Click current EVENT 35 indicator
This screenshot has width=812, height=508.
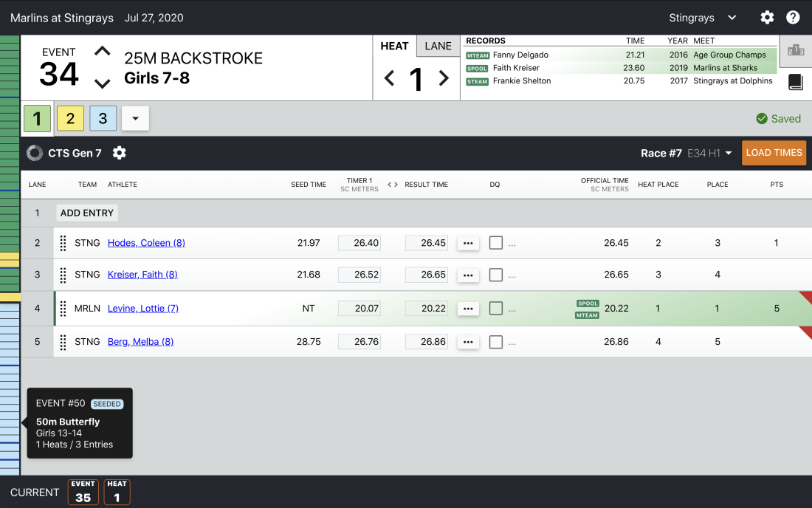83,492
